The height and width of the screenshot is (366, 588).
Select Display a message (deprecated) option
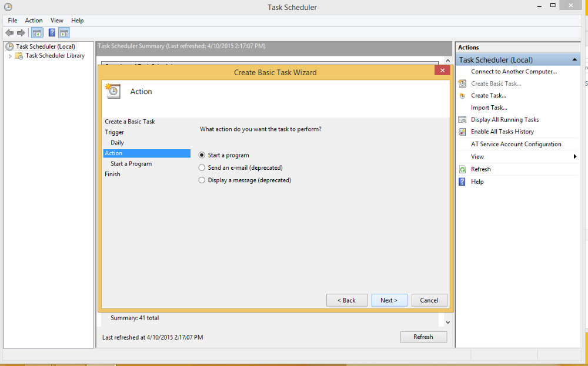pos(202,180)
